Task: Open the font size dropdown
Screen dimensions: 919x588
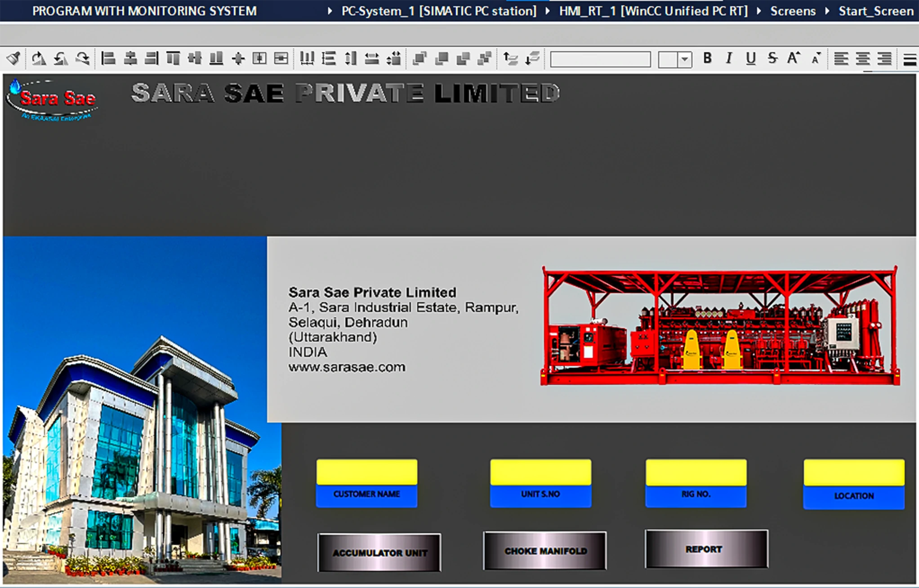Action: coord(684,59)
